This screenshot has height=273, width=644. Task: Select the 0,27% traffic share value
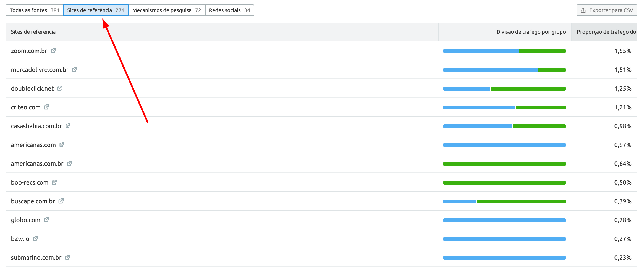623,239
